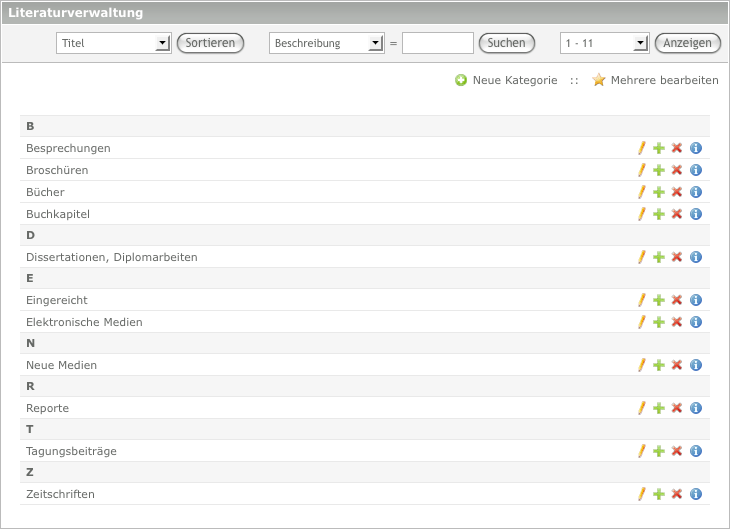Focus the search text input field

[438, 43]
